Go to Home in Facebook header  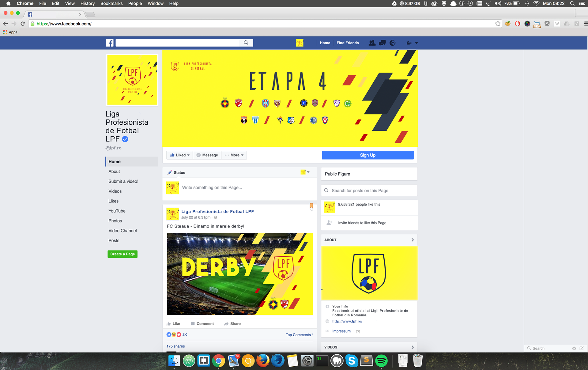tap(325, 43)
